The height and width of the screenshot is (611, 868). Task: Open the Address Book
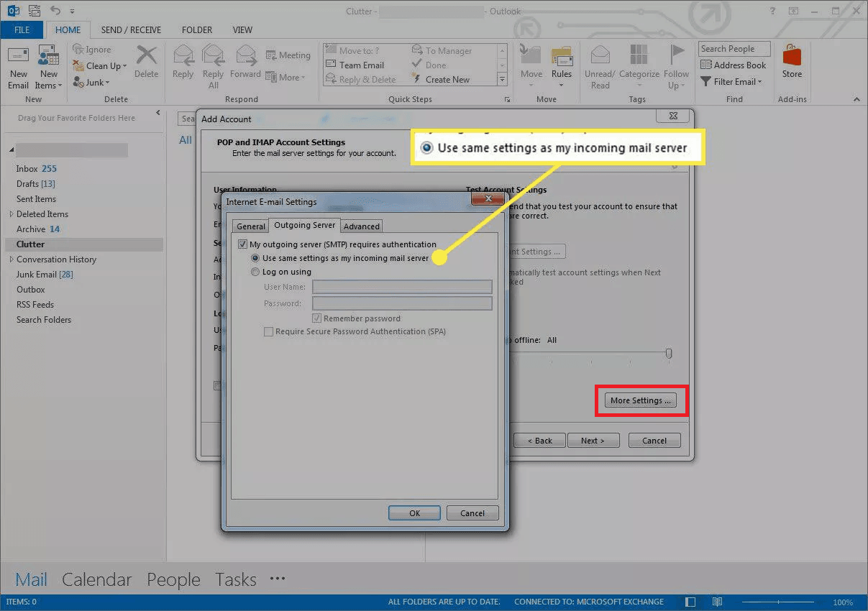[x=734, y=65]
